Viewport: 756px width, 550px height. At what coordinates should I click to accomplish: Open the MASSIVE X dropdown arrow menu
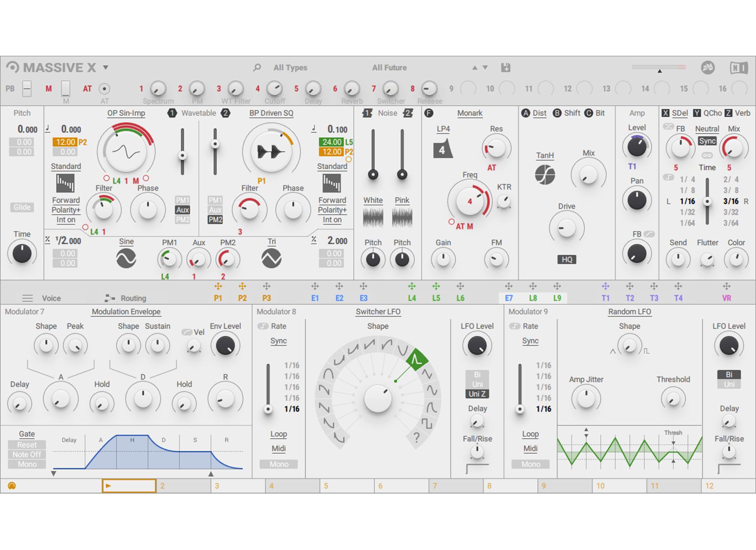(x=106, y=68)
